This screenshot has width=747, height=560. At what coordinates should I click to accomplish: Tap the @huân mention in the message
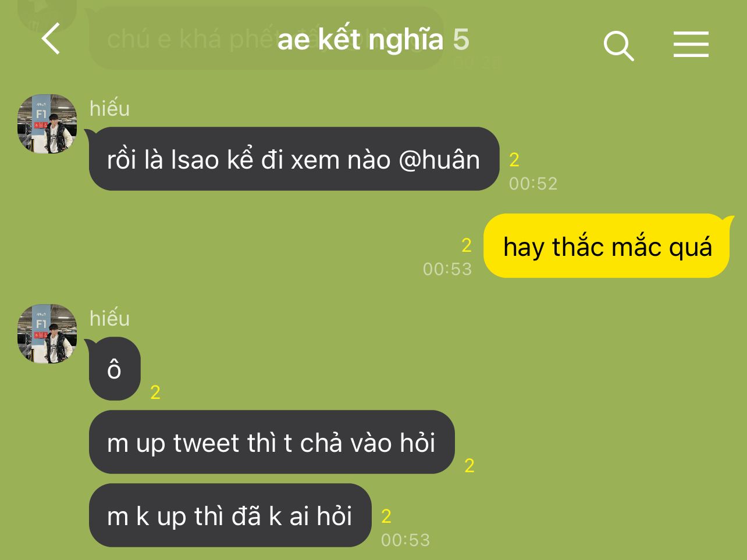439,160
